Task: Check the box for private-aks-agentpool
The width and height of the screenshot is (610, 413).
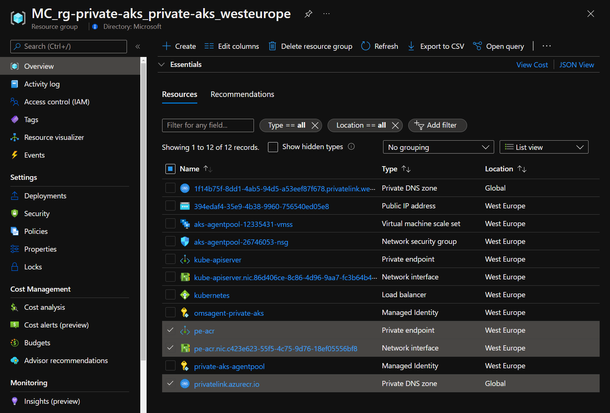Action: (x=170, y=366)
